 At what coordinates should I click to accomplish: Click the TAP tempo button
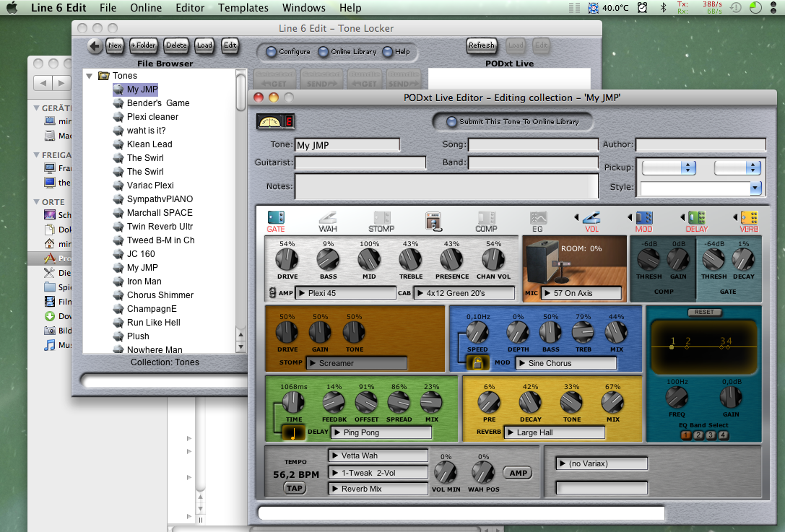[x=295, y=489]
